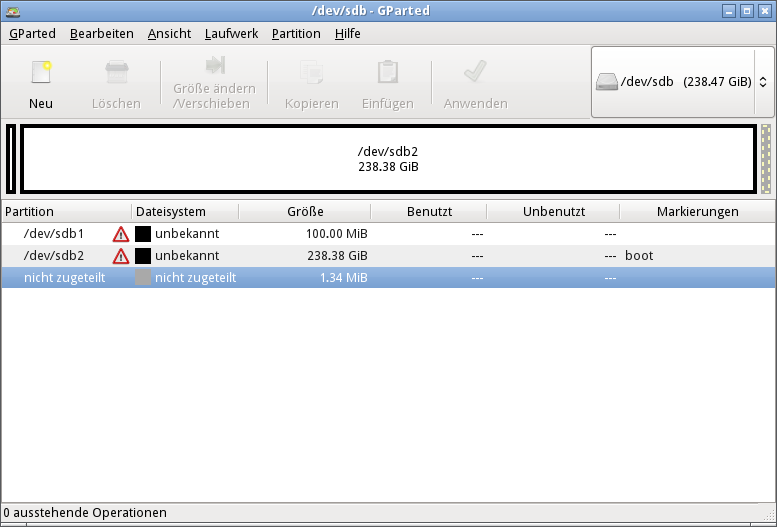
Task: Click the device selector up/down arrows
Action: coord(763,82)
